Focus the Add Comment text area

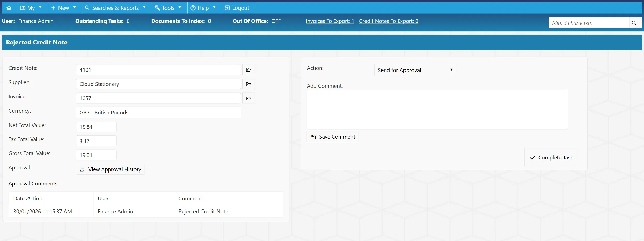click(x=437, y=109)
